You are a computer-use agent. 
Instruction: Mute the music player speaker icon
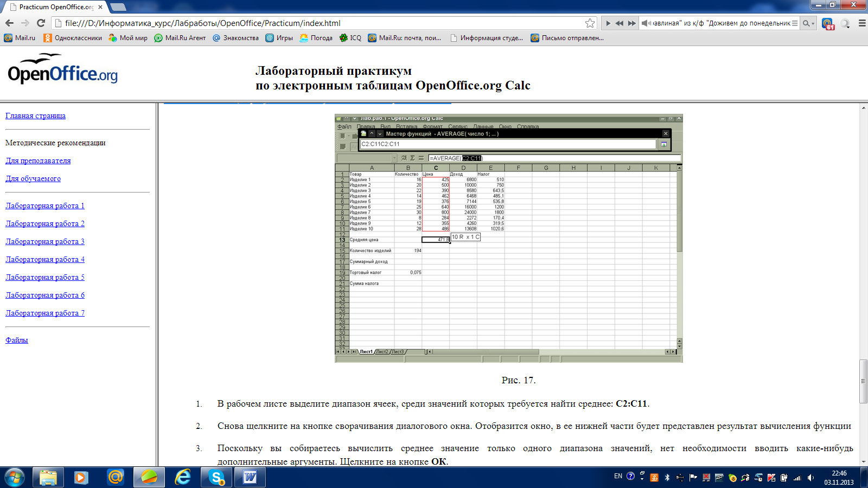[646, 23]
